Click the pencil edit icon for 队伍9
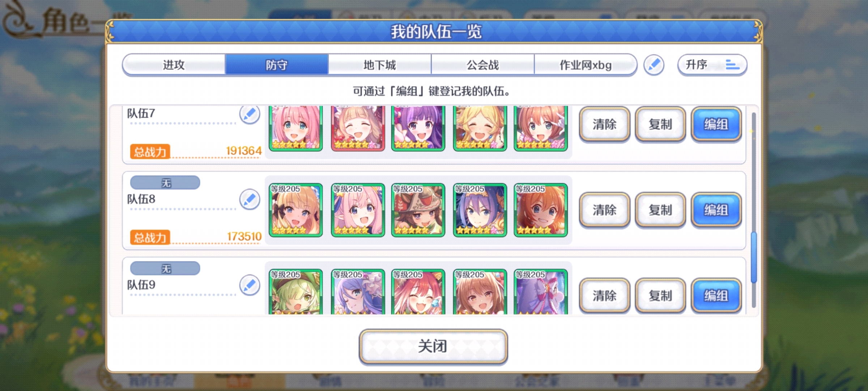The height and width of the screenshot is (391, 868). [x=250, y=285]
